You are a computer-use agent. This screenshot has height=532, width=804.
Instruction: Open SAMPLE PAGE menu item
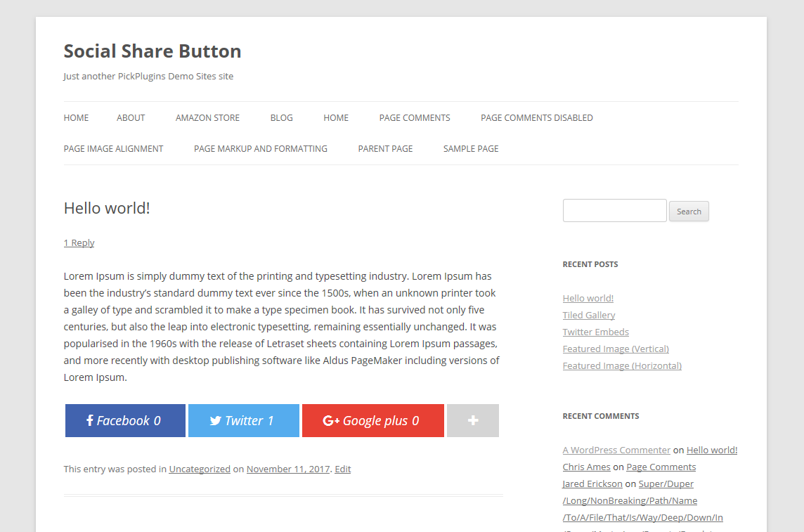(x=471, y=148)
